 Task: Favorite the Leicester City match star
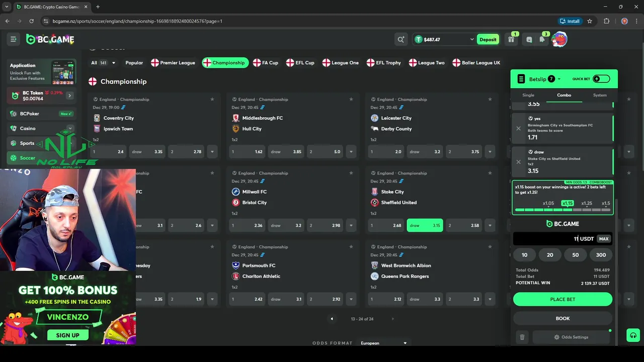[490, 99]
